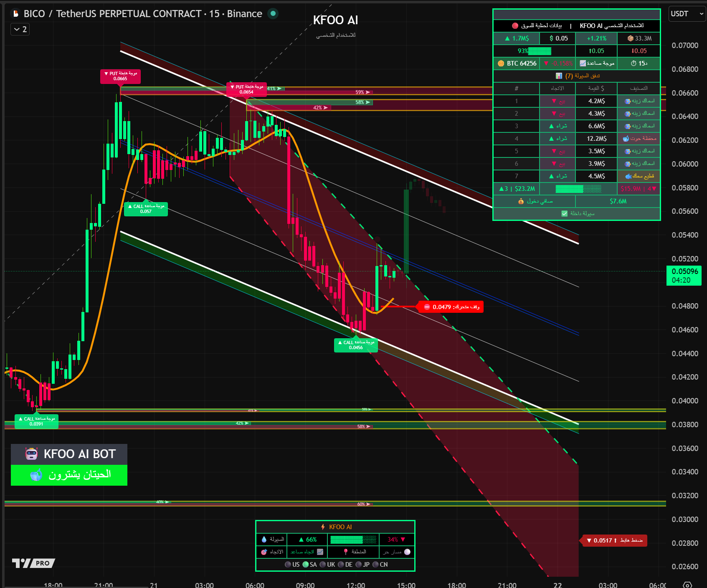Click the whale wallet icon in row 4
Viewport: 707px width, 588px height.
click(x=626, y=139)
